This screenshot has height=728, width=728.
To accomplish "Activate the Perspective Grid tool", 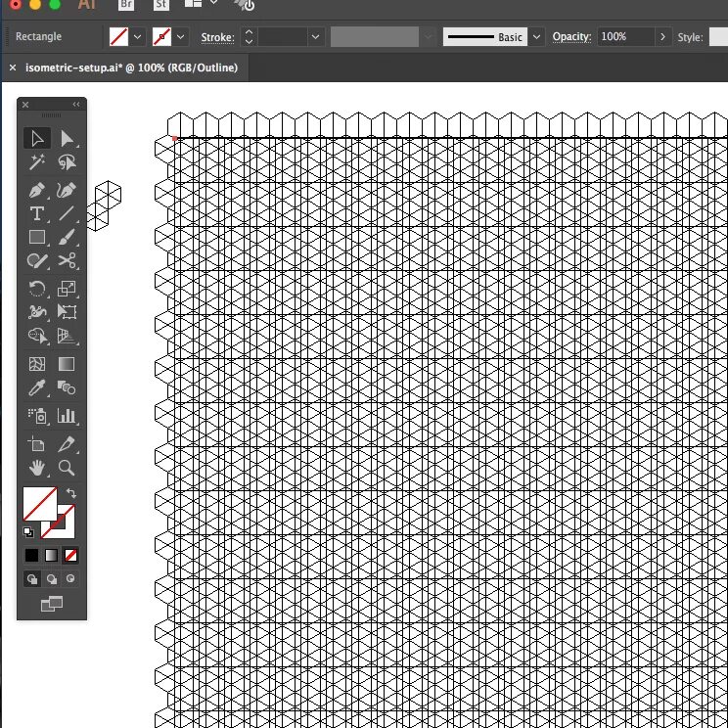I will pyautogui.click(x=67, y=336).
